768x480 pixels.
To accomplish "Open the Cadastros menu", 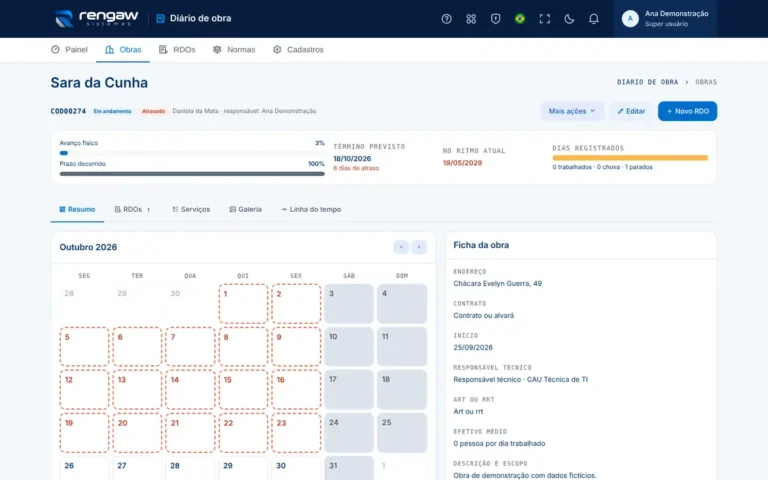I will click(298, 49).
